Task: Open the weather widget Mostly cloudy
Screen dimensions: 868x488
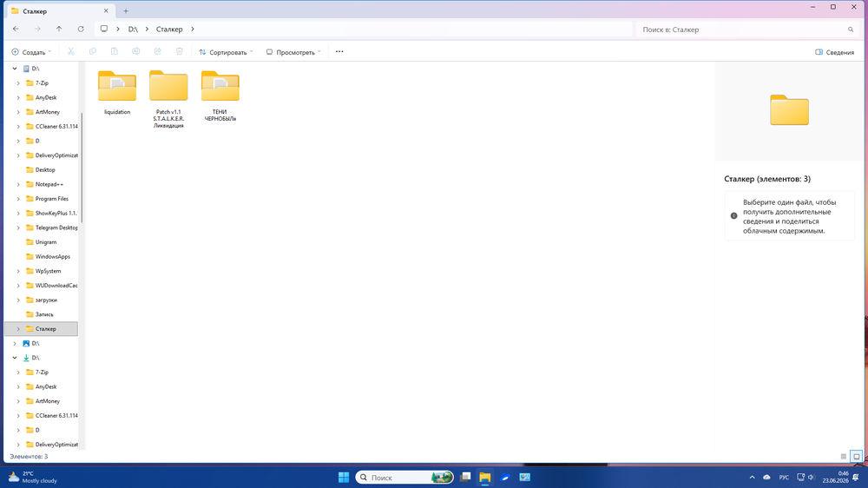Action: point(33,477)
